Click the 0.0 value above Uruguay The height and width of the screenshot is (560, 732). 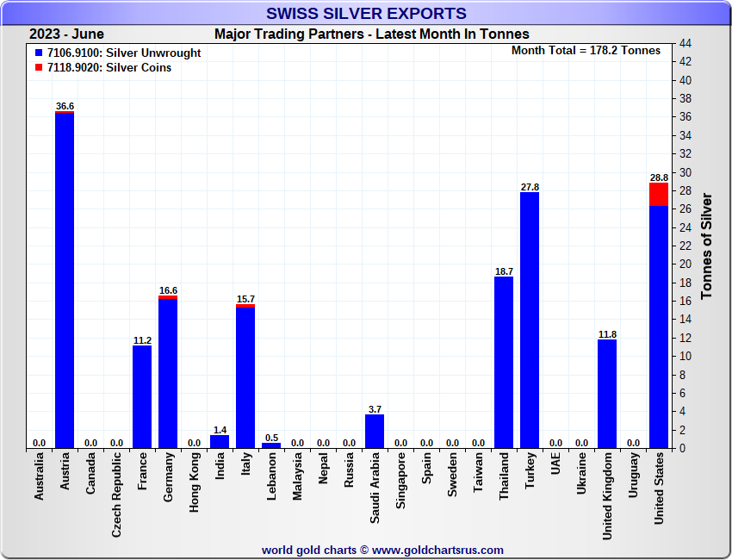point(633,443)
